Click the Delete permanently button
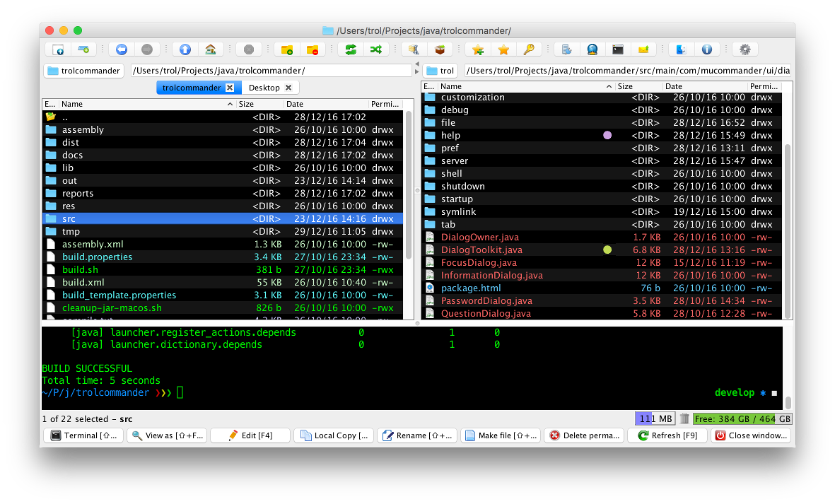835x504 pixels. pyautogui.click(x=583, y=435)
